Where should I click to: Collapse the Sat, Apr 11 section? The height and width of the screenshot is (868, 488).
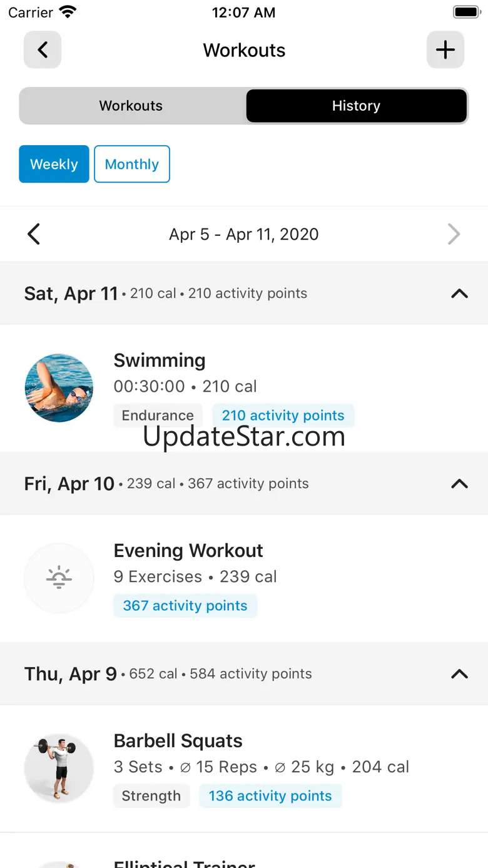(459, 294)
